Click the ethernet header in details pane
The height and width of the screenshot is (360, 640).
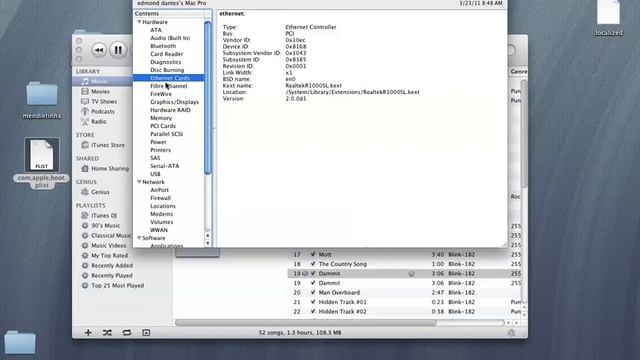(x=232, y=13)
